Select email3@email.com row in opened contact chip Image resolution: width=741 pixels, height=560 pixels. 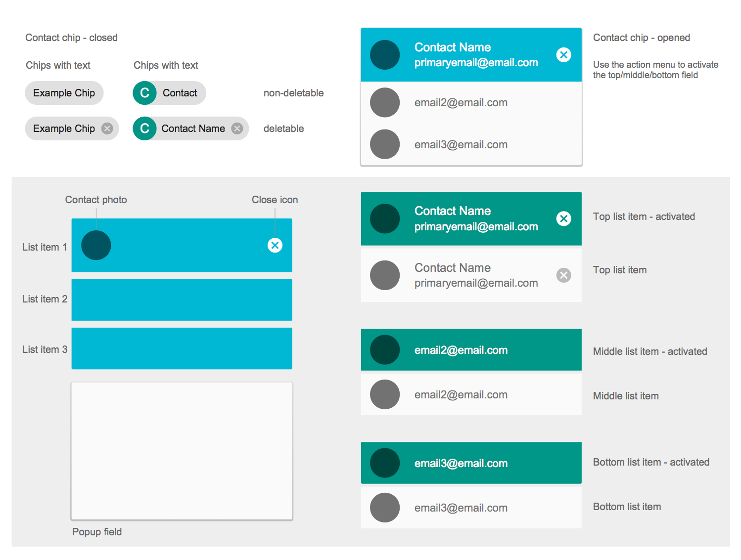pyautogui.click(x=471, y=144)
